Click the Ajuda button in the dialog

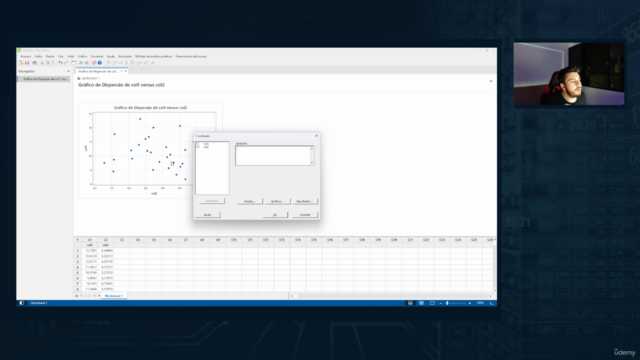(x=208, y=215)
